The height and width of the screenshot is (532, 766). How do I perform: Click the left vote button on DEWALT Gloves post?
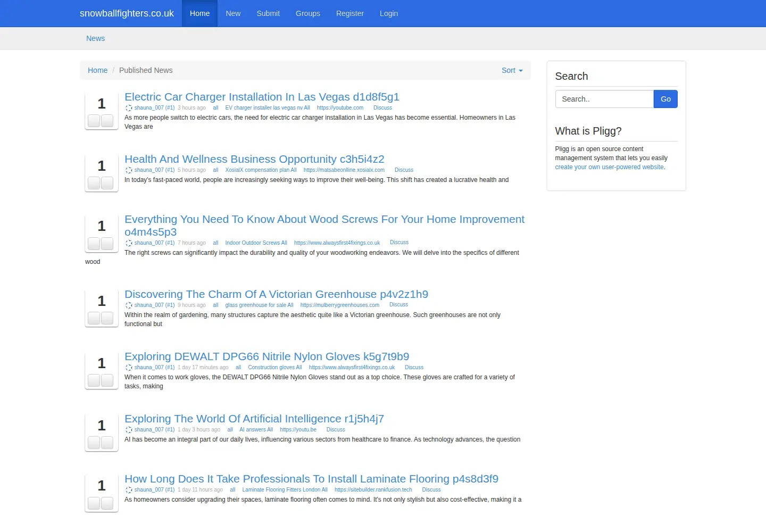tap(94, 380)
